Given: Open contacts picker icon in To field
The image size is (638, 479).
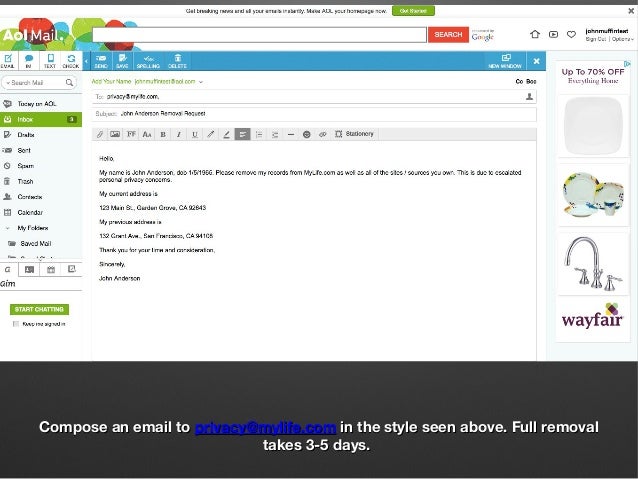Looking at the screenshot, I should point(529,96).
